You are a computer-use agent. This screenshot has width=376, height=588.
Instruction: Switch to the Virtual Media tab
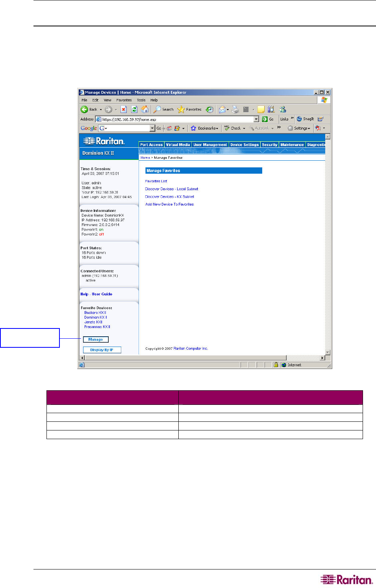[x=178, y=145]
